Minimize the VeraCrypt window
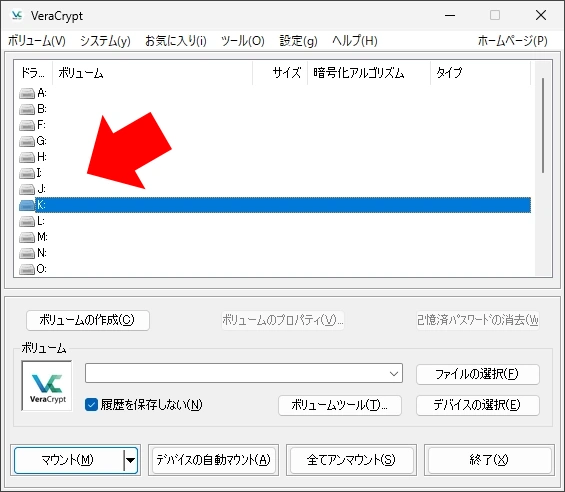 (450, 15)
